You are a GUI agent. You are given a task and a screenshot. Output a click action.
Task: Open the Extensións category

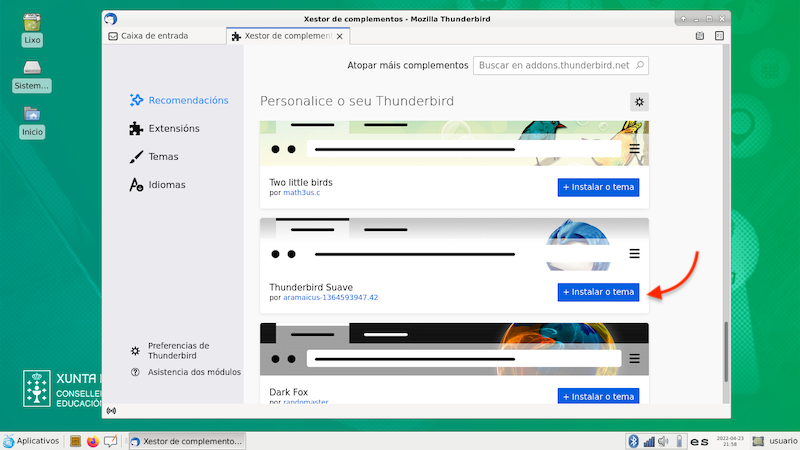[x=164, y=129]
